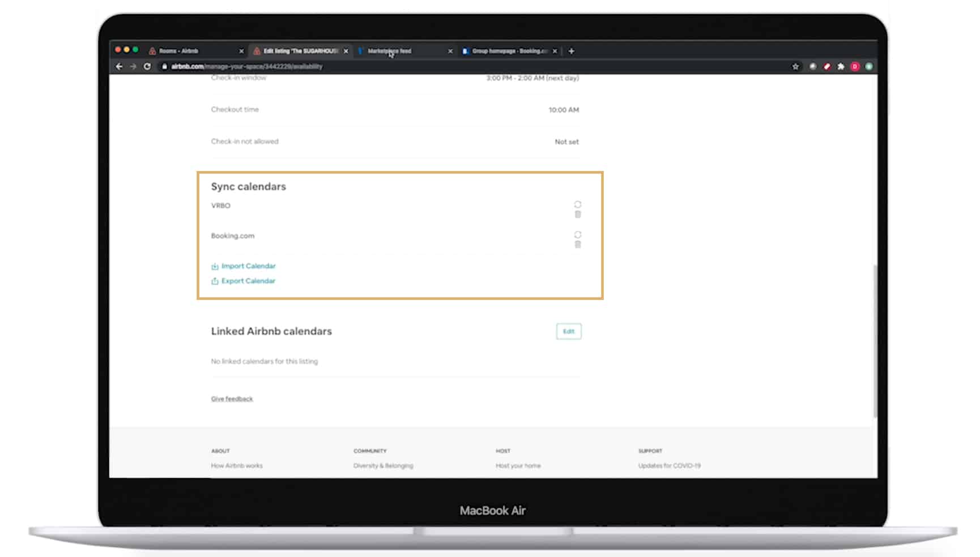This screenshot has width=980, height=557.
Task: Open the Check-in window row
Action: click(395, 78)
